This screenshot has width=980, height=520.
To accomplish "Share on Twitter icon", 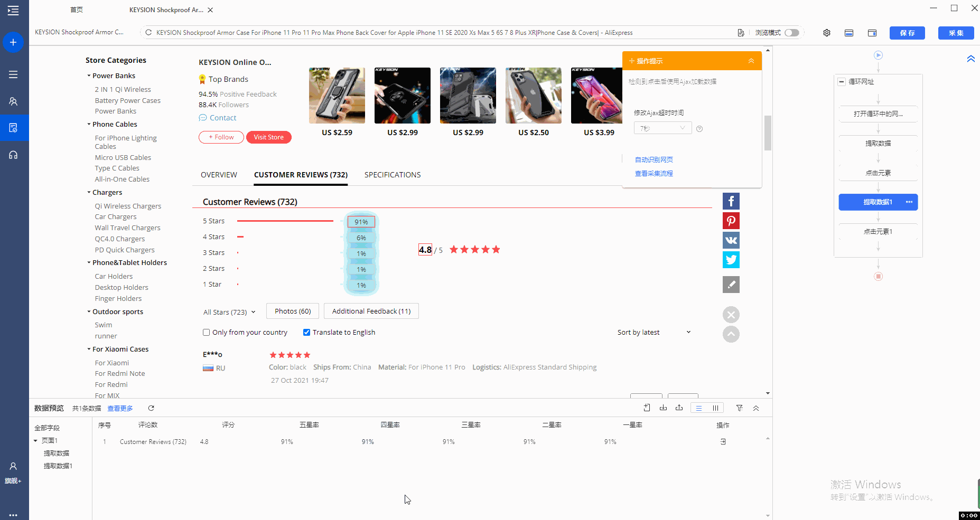I will 731,260.
